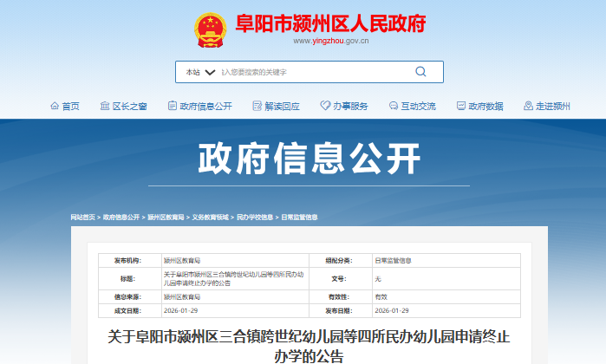Select the 有效性 value 有效
606x364 pixels.
click(x=381, y=296)
